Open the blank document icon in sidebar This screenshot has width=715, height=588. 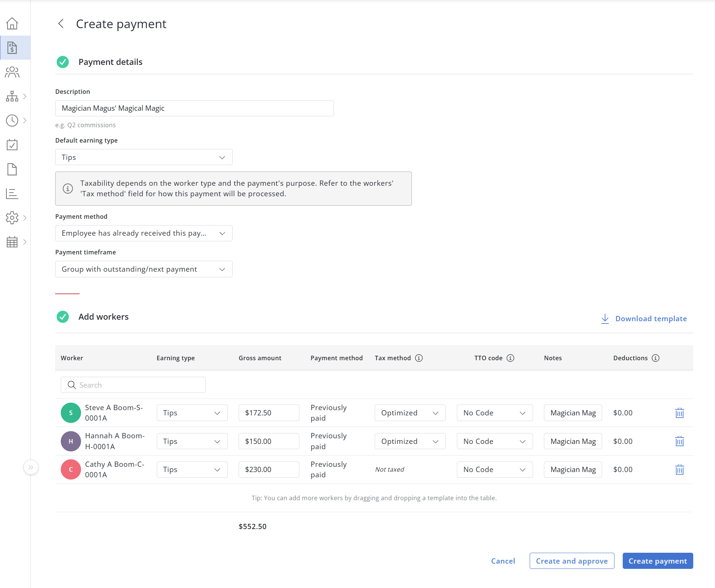click(12, 169)
